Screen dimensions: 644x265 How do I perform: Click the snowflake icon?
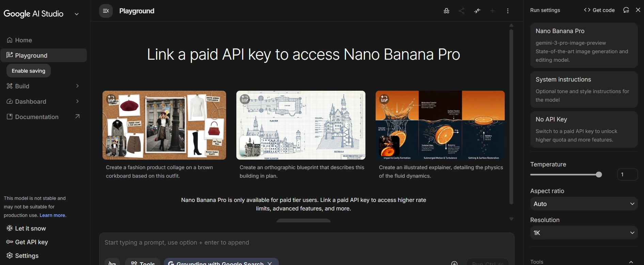coord(10,228)
